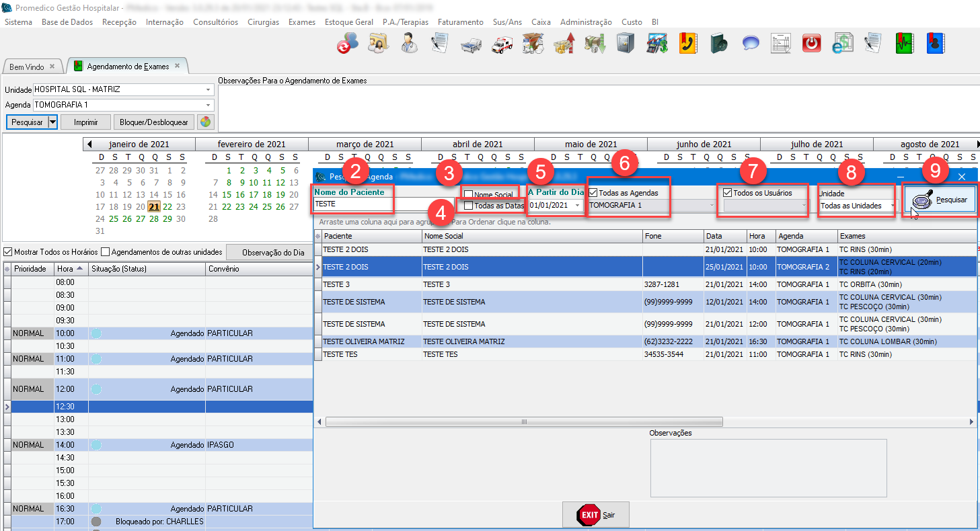This screenshot has width=980, height=531.
Task: Check the Todas as Datas checkbox
Action: coord(469,206)
